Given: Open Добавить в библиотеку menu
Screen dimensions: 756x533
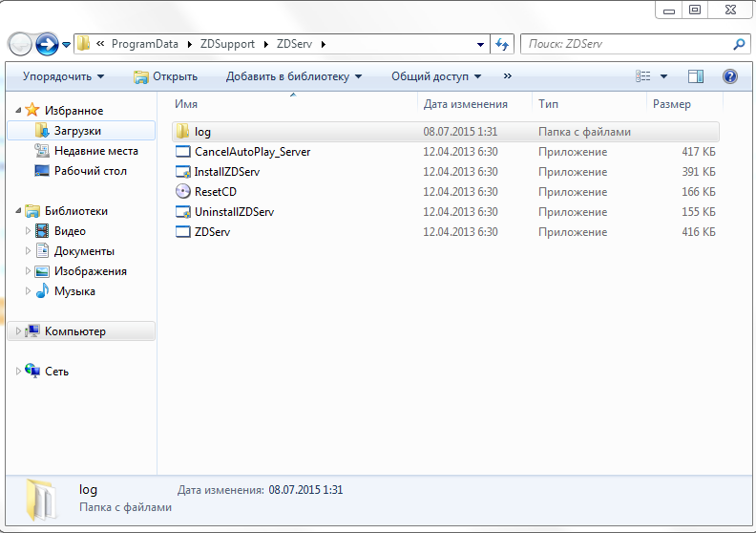Looking at the screenshot, I should [x=294, y=76].
